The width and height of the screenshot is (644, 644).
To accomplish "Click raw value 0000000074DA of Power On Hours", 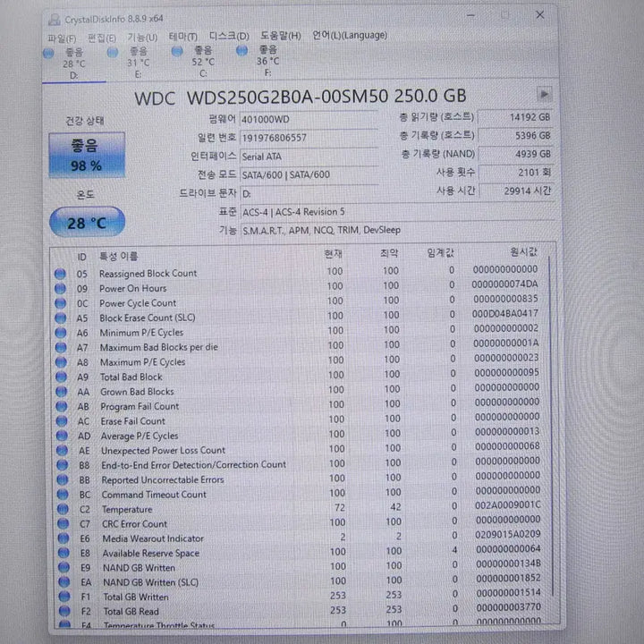I will 504,284.
